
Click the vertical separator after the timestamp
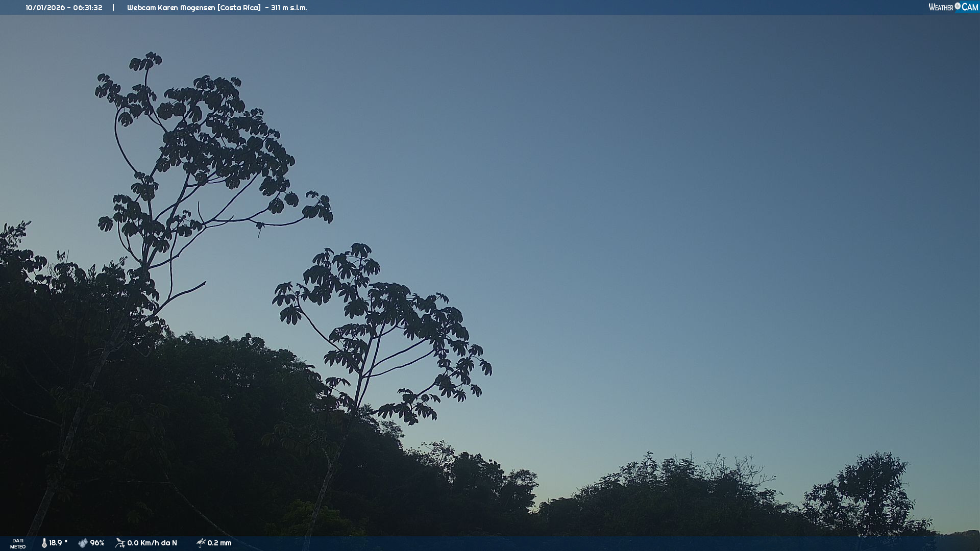pos(113,8)
